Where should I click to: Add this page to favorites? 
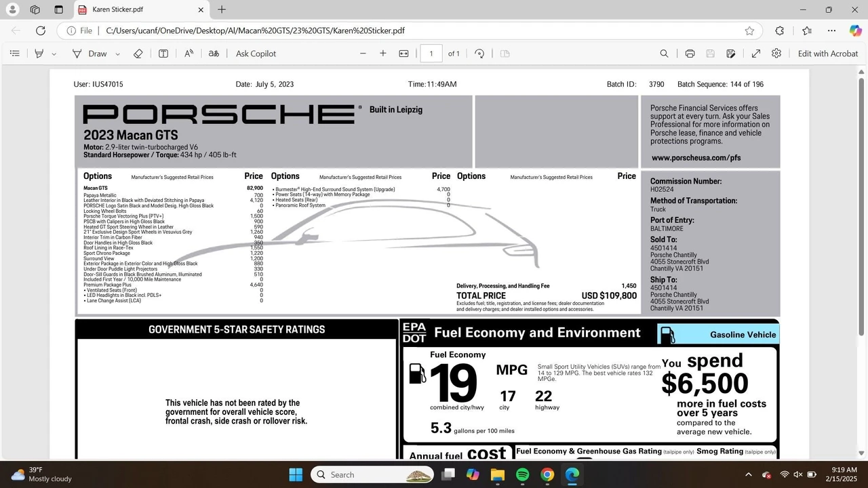(x=749, y=30)
